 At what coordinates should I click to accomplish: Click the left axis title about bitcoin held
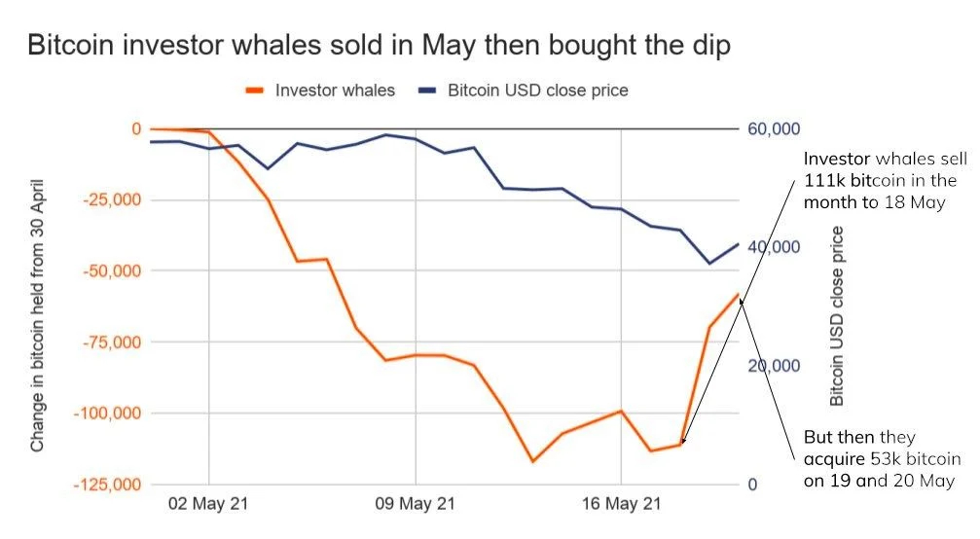[38, 314]
